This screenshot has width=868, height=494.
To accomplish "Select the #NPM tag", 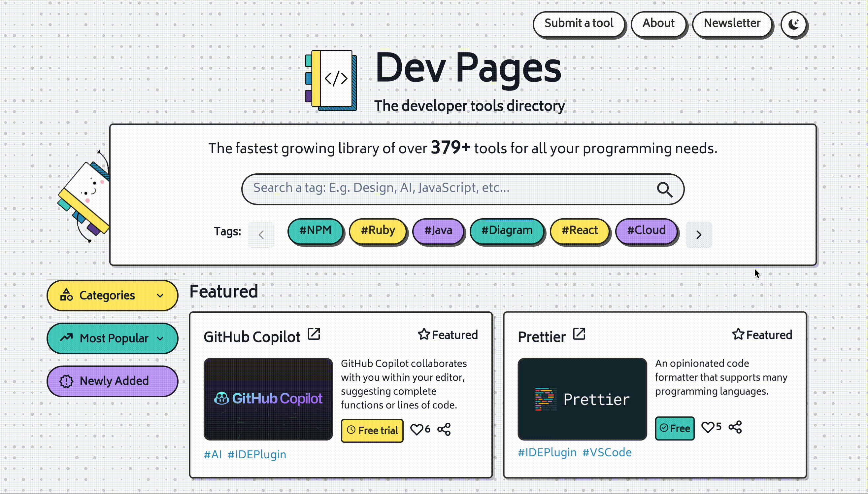I will click(315, 231).
